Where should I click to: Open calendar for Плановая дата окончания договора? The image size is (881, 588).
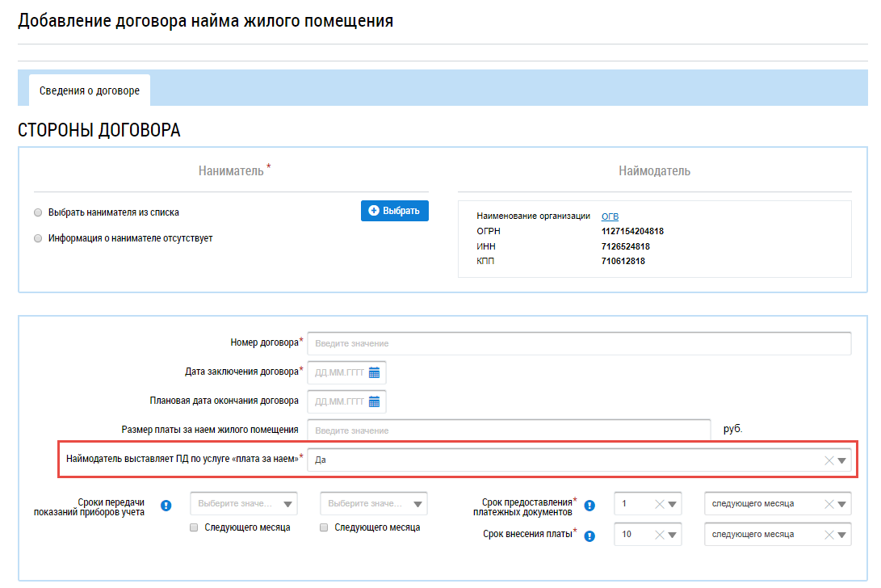coord(374,401)
